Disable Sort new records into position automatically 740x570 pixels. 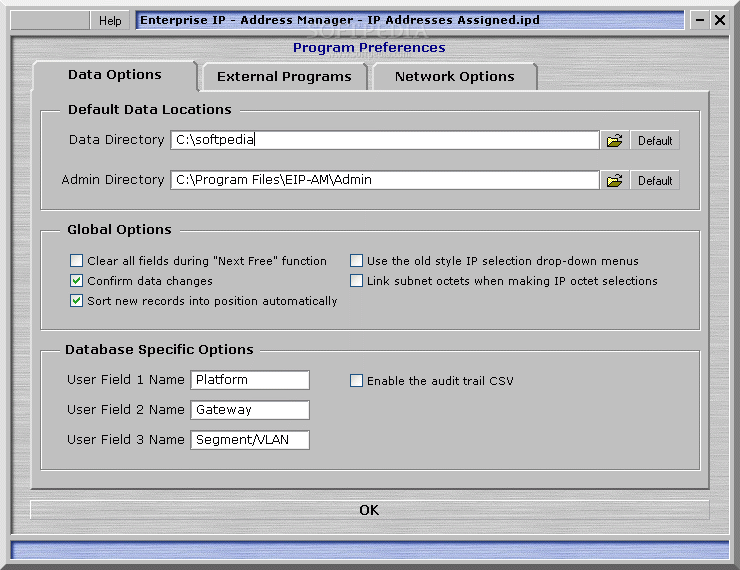76,301
